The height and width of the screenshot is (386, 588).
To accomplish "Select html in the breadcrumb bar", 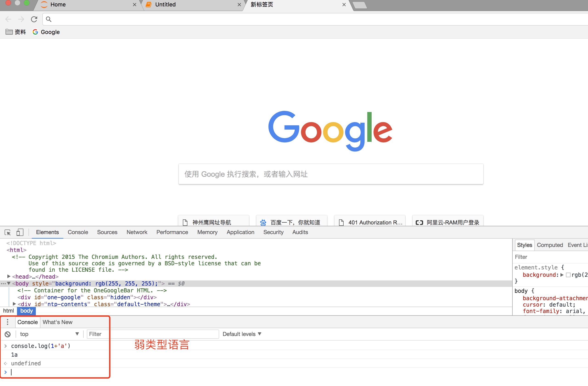I will pos(8,311).
